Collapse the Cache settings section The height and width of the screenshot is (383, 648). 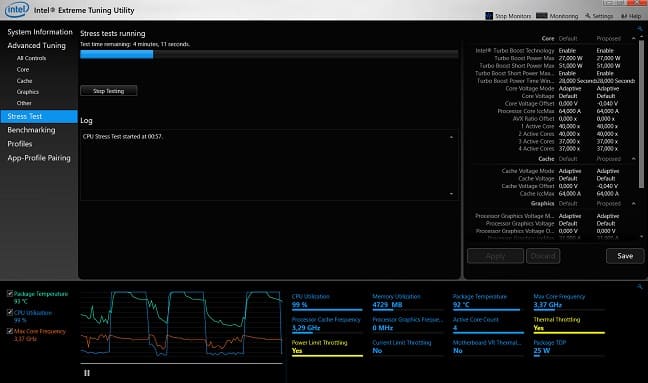coord(634,159)
